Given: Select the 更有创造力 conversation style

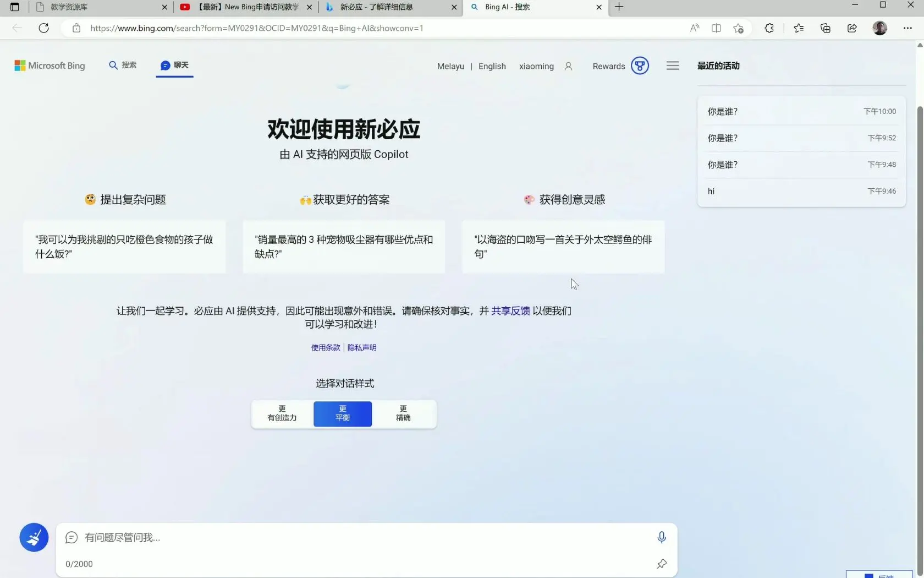Looking at the screenshot, I should tap(281, 413).
